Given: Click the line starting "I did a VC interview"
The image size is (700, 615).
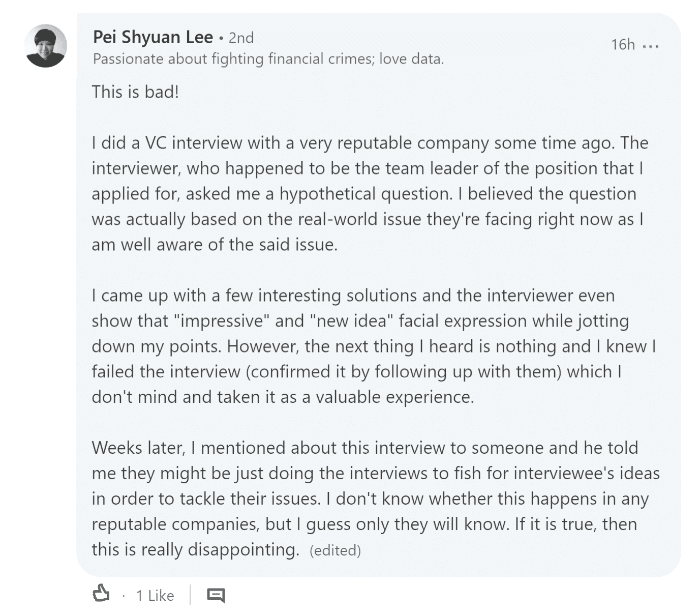Looking at the screenshot, I should [370, 143].
